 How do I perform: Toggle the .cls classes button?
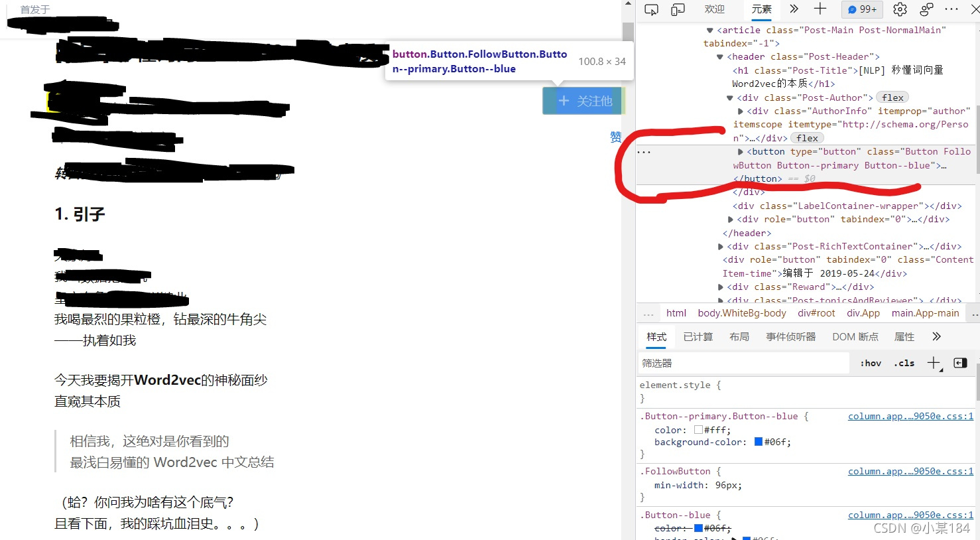(904, 363)
